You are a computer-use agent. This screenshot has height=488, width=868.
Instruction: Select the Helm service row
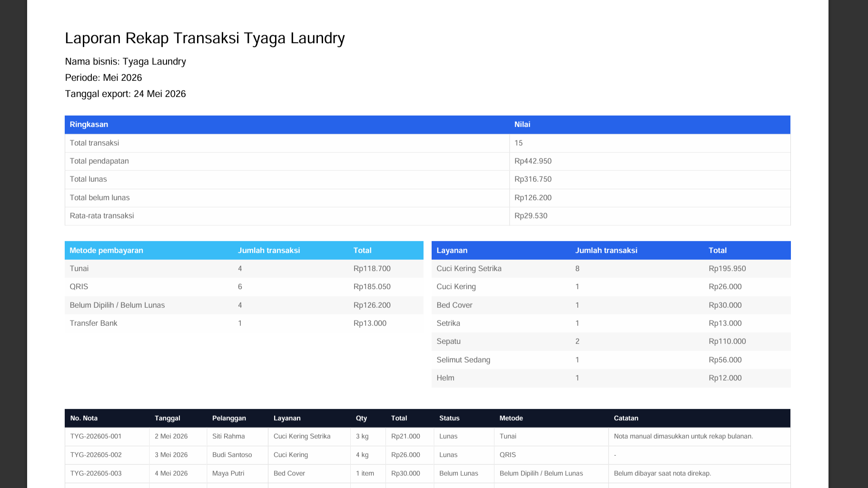pos(611,378)
